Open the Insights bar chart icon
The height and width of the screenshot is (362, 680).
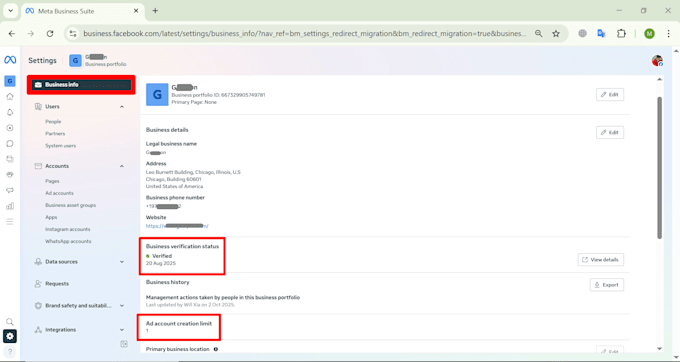click(x=10, y=206)
